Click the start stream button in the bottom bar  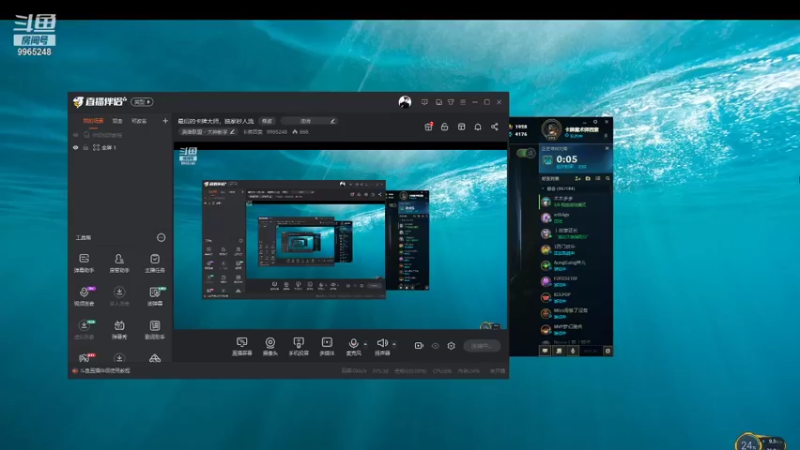click(x=482, y=346)
